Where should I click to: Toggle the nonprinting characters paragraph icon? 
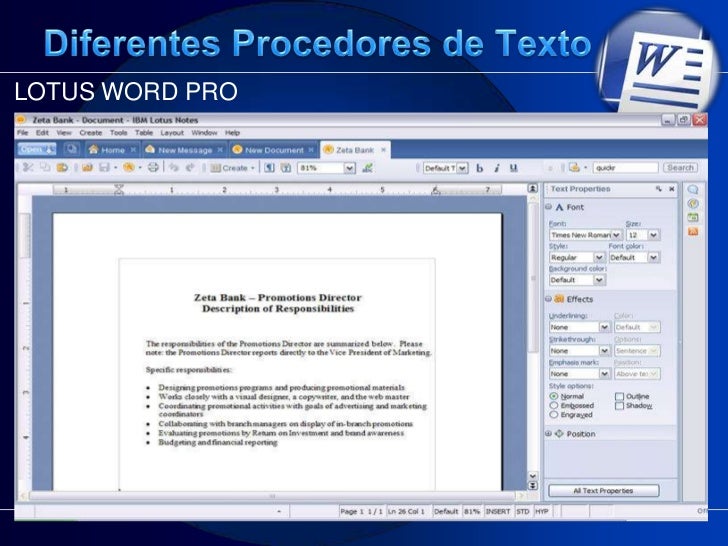pos(269,168)
